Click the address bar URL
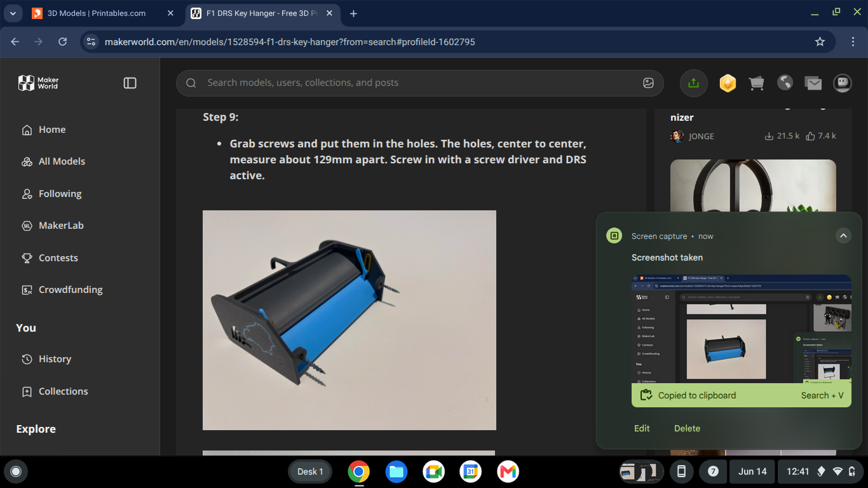 [x=290, y=42]
